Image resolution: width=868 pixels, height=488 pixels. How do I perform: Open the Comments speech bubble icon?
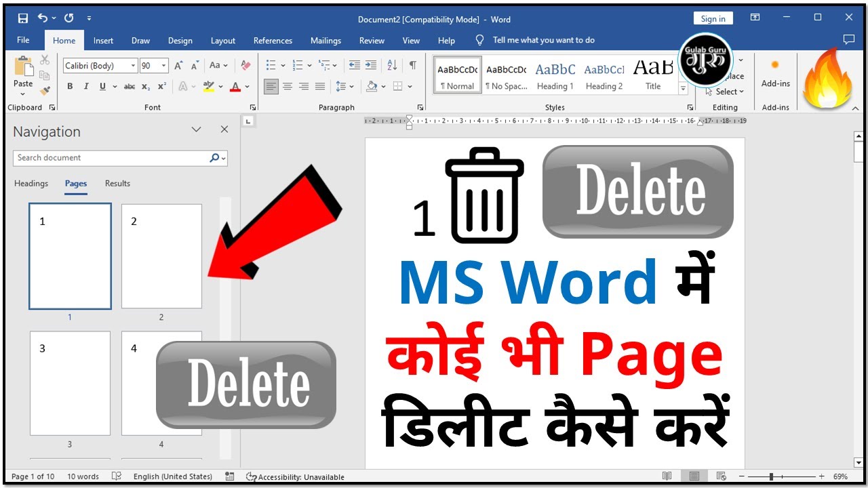[x=848, y=40]
